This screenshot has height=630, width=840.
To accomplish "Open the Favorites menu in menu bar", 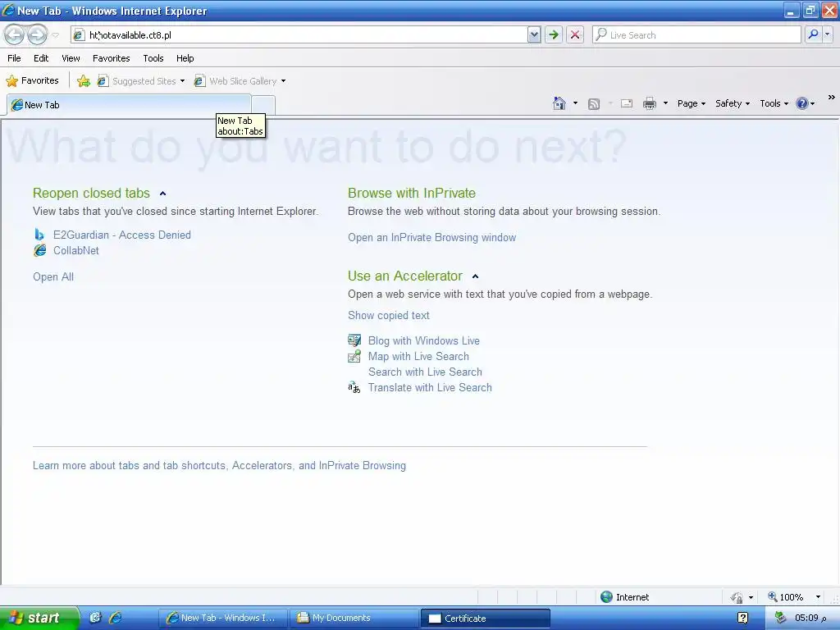I will tap(112, 58).
